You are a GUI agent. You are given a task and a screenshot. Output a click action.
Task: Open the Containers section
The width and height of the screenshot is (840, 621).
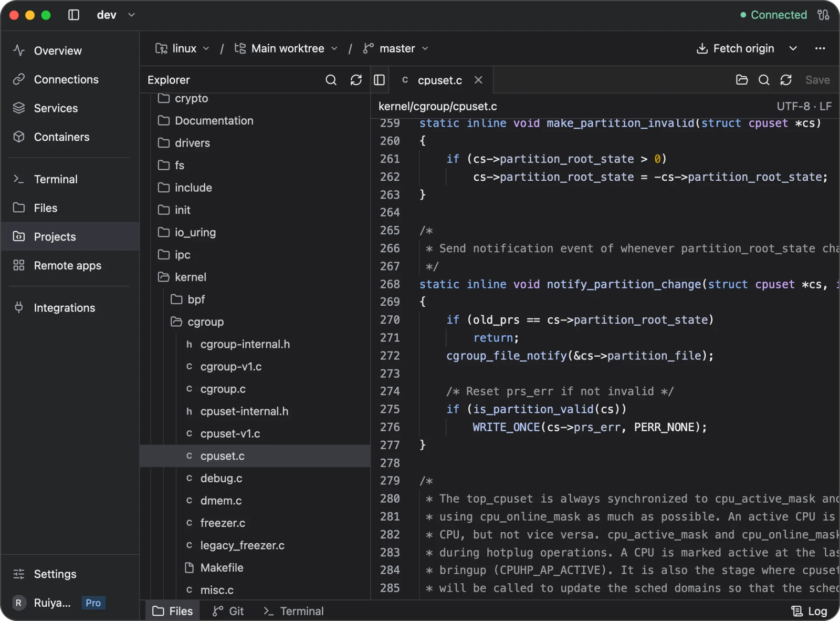point(70,137)
